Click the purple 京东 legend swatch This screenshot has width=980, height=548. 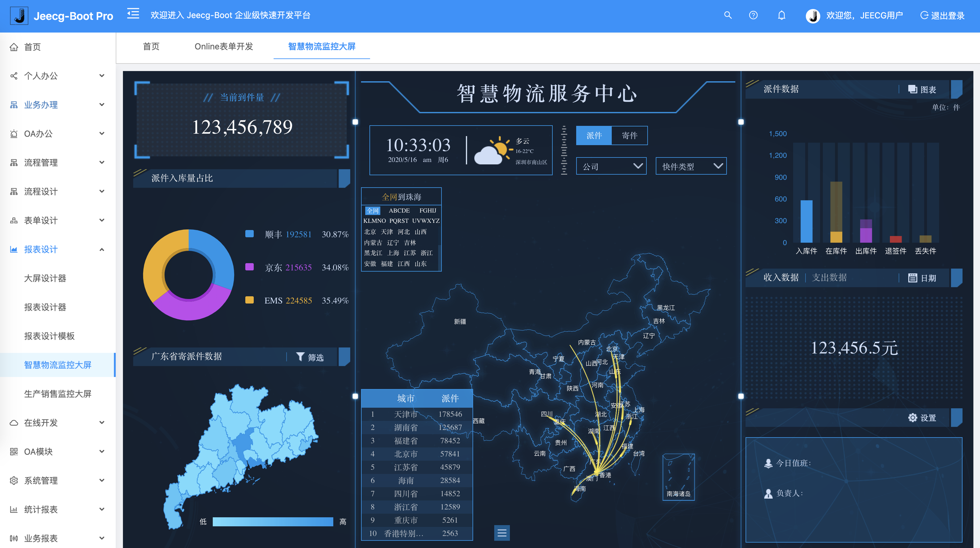pos(250,267)
